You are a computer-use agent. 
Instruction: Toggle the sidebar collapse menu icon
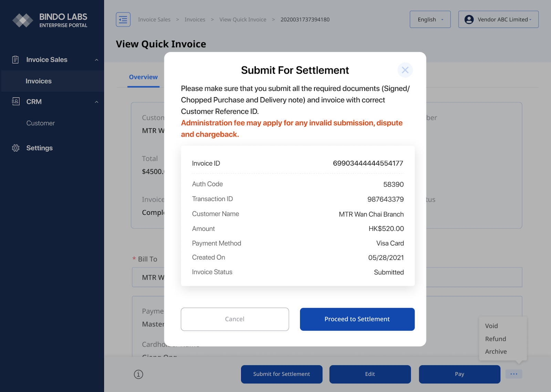click(123, 20)
